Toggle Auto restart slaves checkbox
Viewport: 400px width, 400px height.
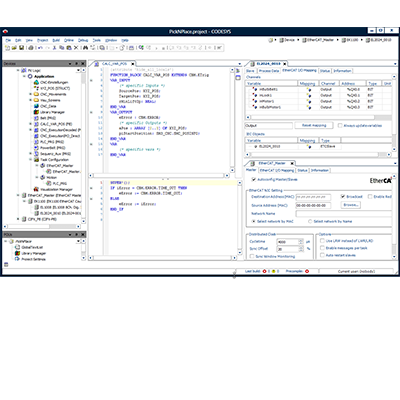pyautogui.click(x=322, y=255)
